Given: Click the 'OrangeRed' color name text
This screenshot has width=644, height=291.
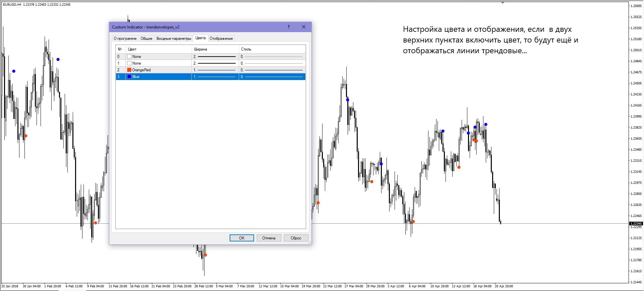Looking at the screenshot, I should [141, 70].
